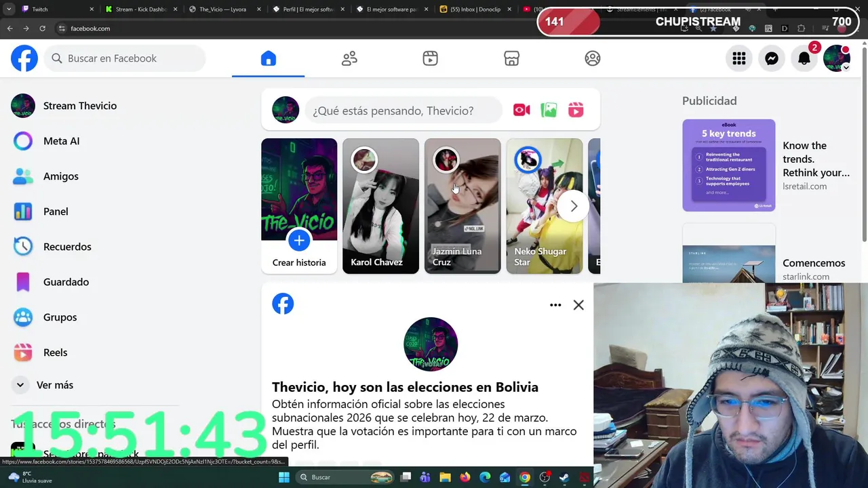Launch Firefox from the taskbar
Viewport: 868px width, 488px height.
pos(465,477)
